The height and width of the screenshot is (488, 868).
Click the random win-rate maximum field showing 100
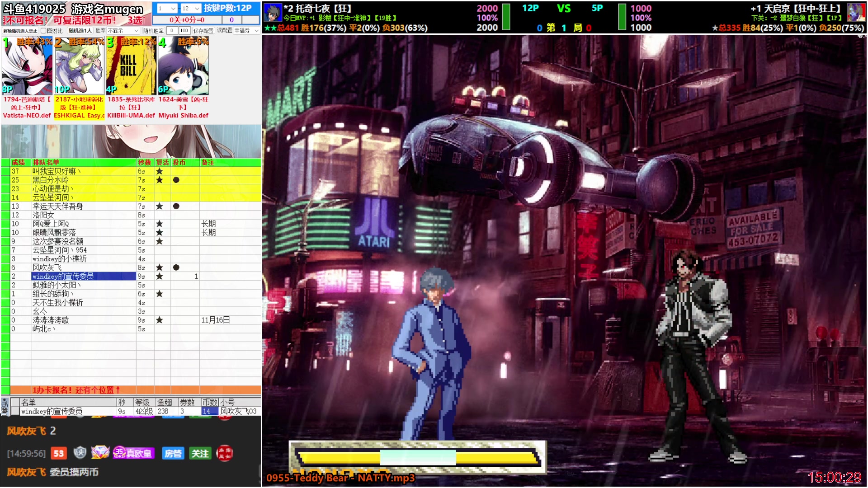(x=184, y=31)
